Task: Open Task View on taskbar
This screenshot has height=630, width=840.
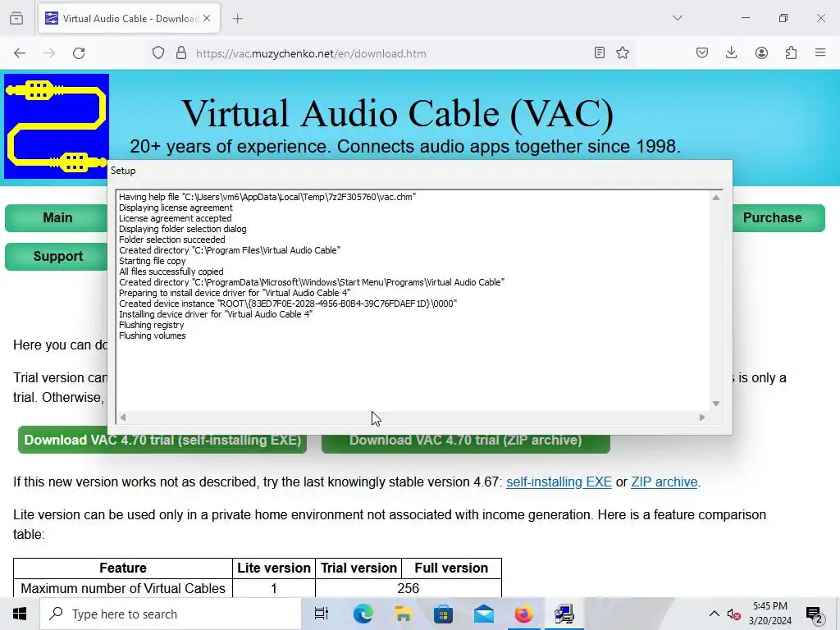Action: 322,614
